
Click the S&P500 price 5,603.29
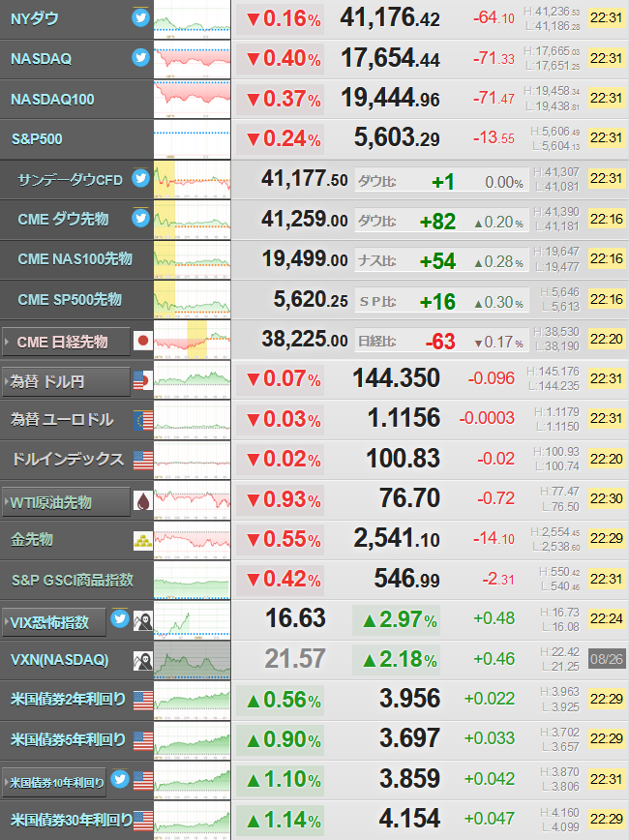(397, 137)
